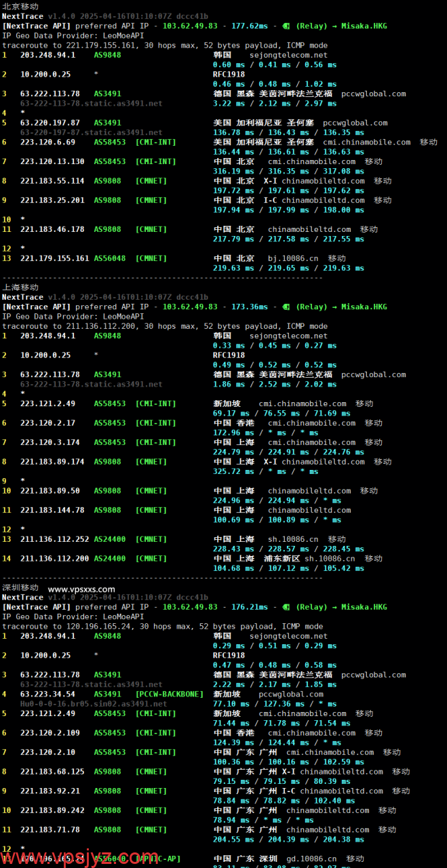Click the 176.21ms API latency value

tap(250, 607)
